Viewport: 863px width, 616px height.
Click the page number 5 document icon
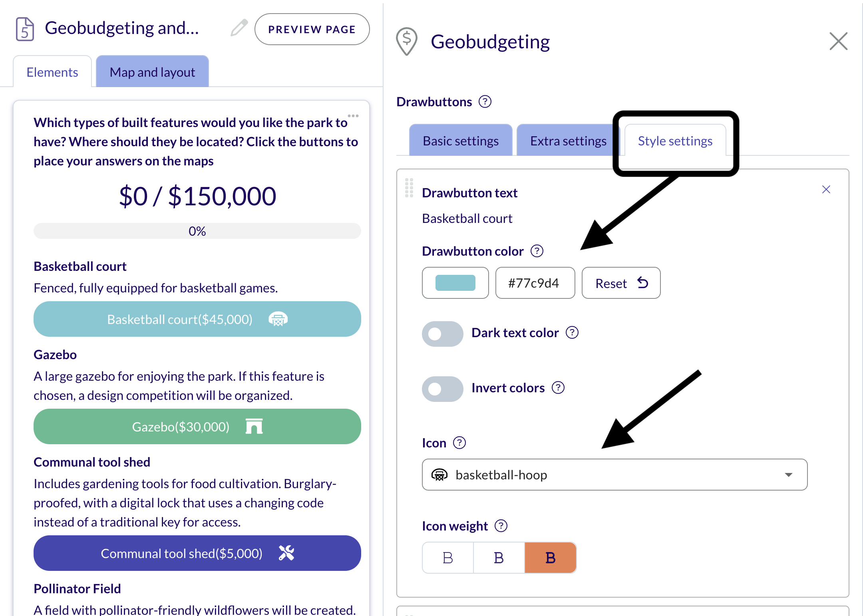[25, 29]
